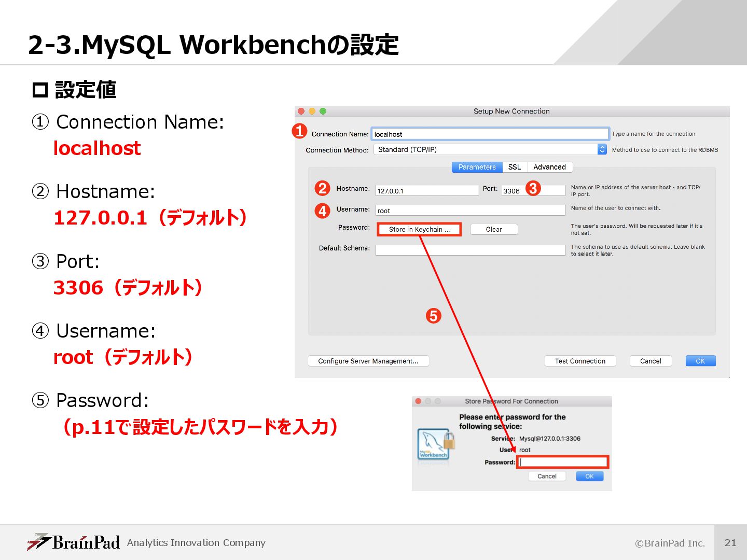This screenshot has height=560, width=747.
Task: Maximize the Setup New Connection window
Action: tap(323, 111)
